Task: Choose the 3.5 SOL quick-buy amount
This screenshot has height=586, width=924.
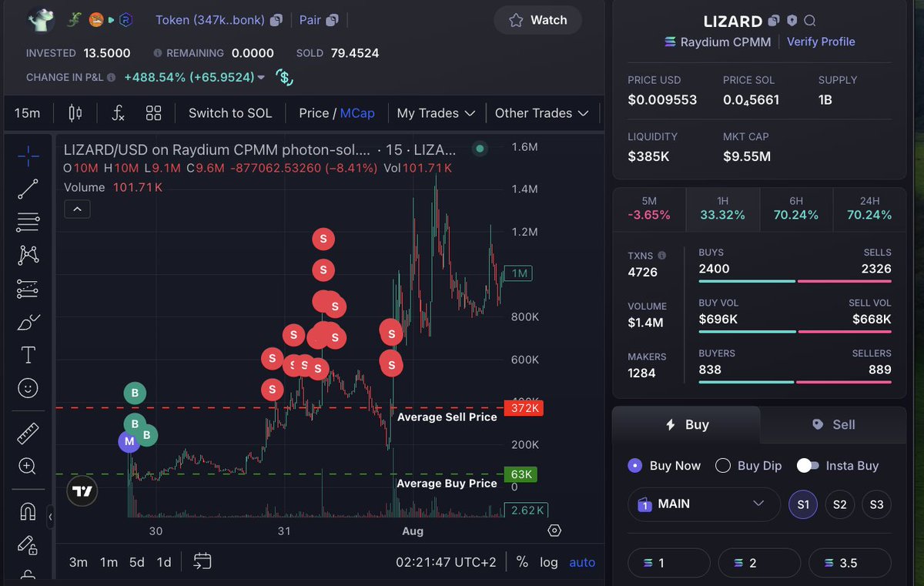Action: pos(850,563)
